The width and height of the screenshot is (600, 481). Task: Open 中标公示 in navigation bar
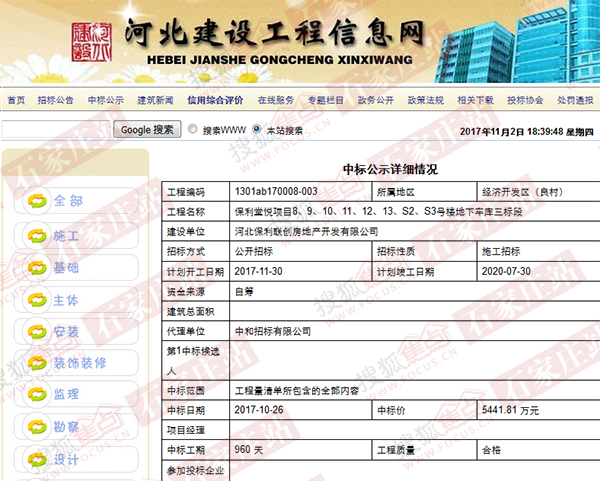(106, 100)
